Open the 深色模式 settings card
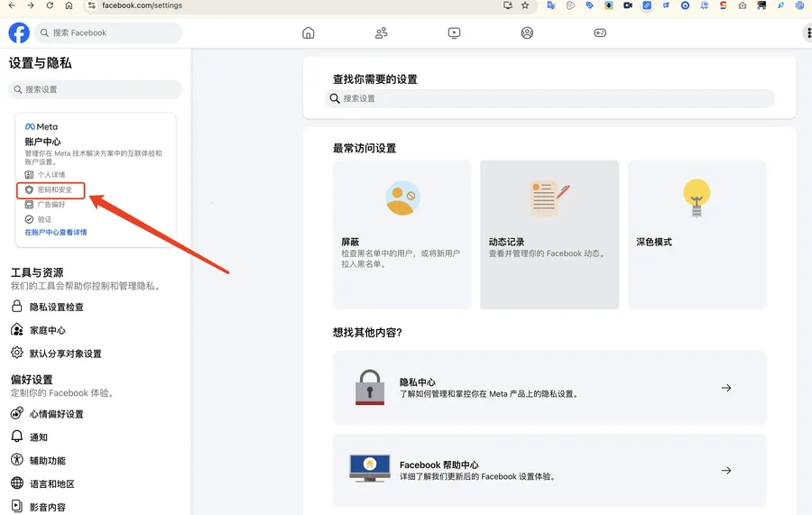Viewport: 812px width, 515px height. [x=697, y=235]
